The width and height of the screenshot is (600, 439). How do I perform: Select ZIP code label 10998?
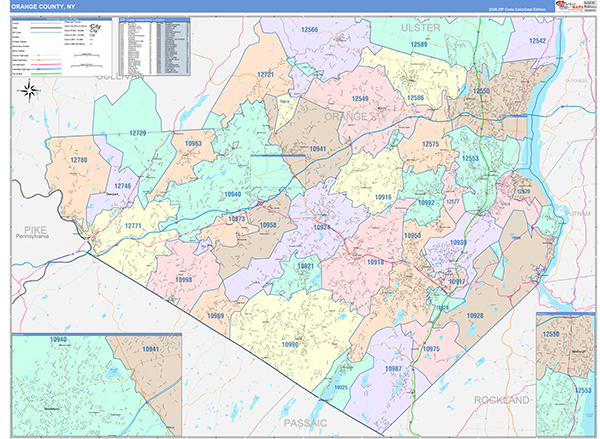pos(184,280)
